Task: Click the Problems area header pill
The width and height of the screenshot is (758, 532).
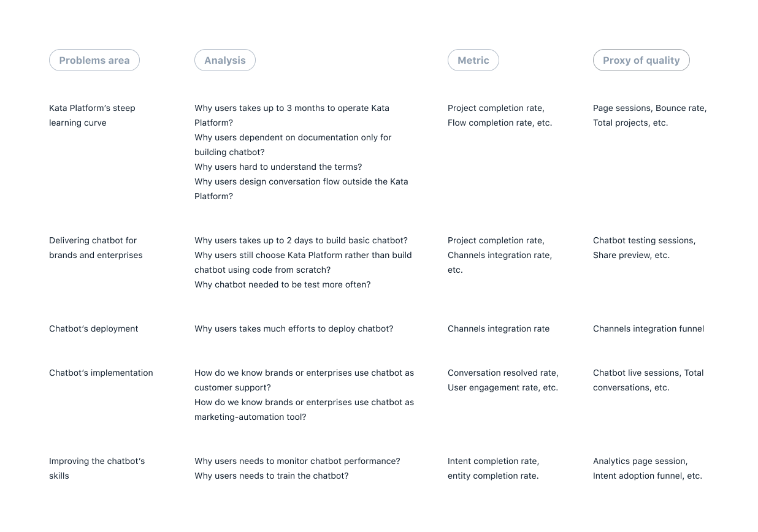Action: [x=94, y=60]
